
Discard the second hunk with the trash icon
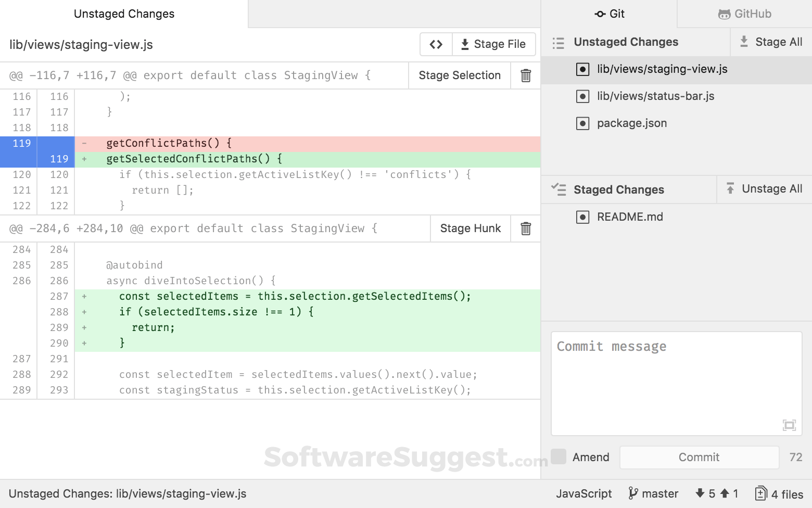point(526,228)
